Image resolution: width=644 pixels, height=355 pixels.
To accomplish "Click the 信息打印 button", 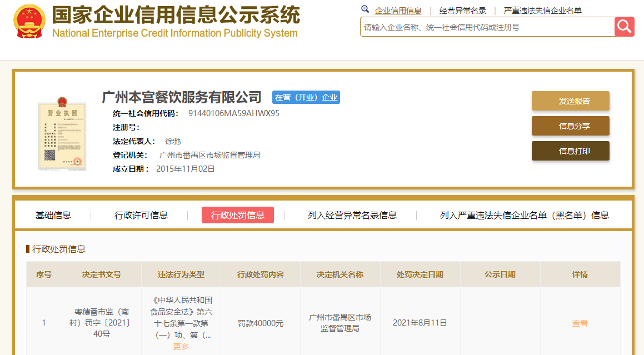I will point(570,151).
